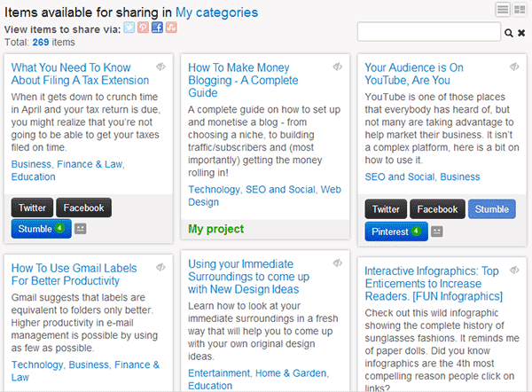
Task: Open How To Use Gmail Labels article
Action: [74, 274]
